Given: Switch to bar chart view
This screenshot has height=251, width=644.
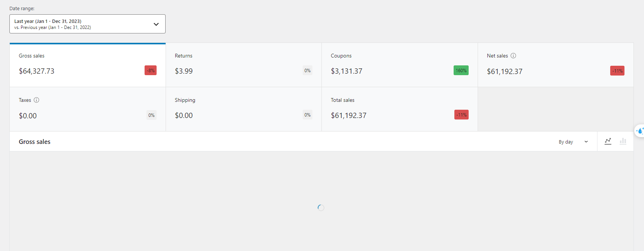Looking at the screenshot, I should pos(623,141).
